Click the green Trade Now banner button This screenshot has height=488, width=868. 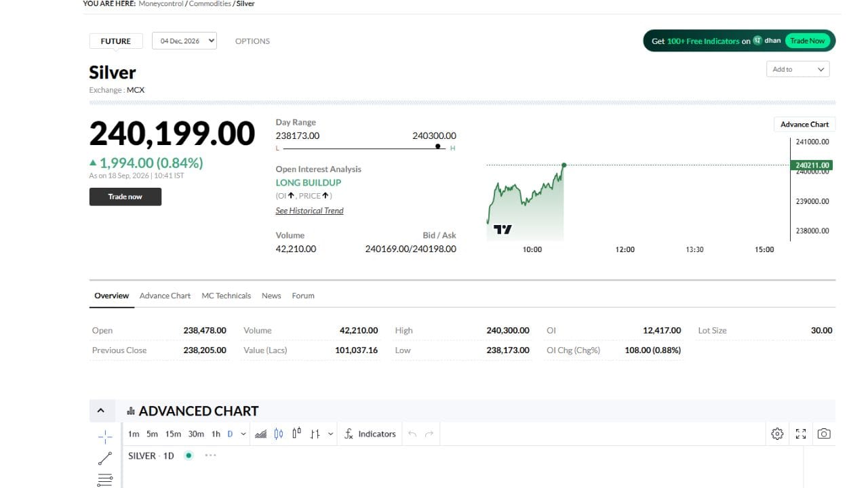point(808,41)
